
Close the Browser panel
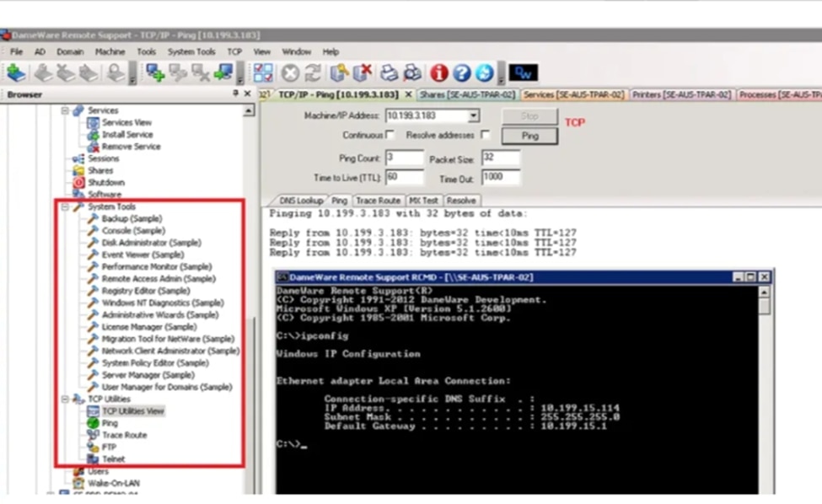click(247, 94)
